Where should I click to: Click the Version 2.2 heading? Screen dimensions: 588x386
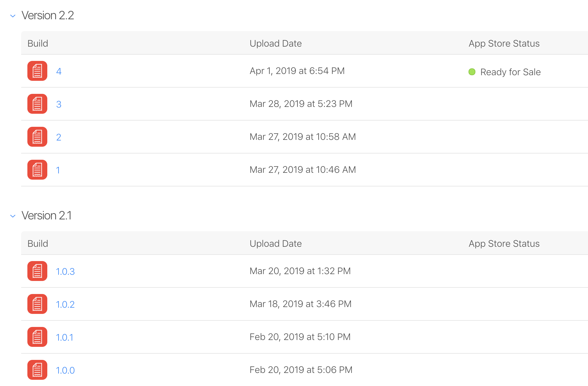pos(48,16)
